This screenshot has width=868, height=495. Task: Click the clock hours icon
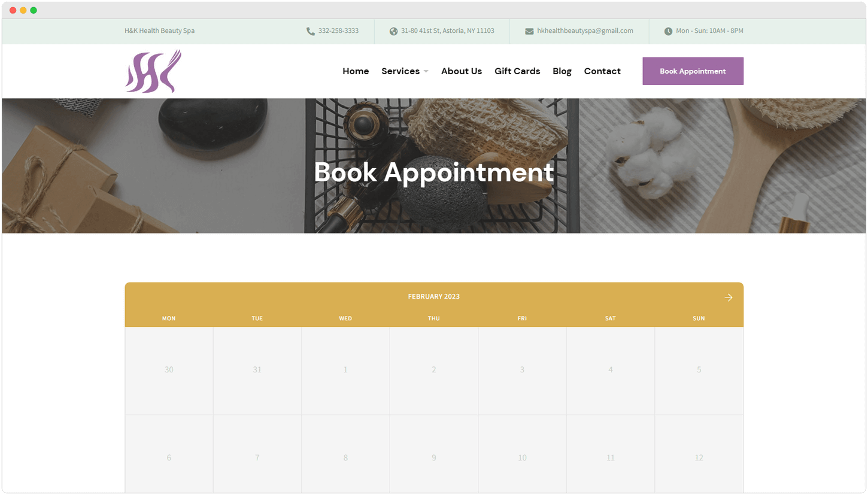(668, 31)
